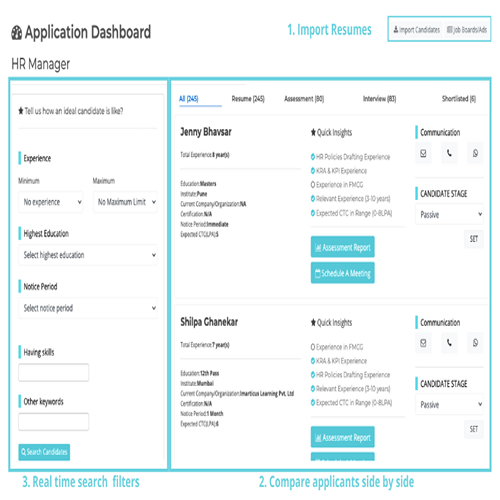Click Search Candidates button
Image resolution: width=500 pixels, height=500 pixels.
click(44, 452)
